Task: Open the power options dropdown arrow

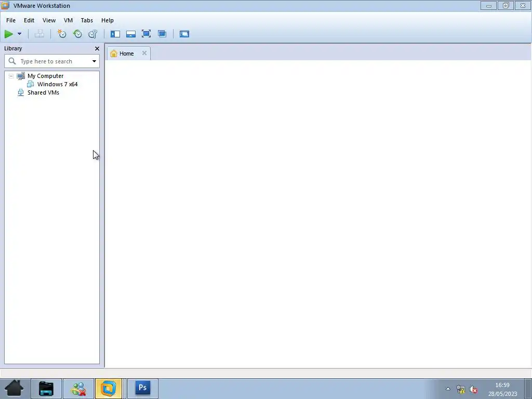Action: coord(19,34)
